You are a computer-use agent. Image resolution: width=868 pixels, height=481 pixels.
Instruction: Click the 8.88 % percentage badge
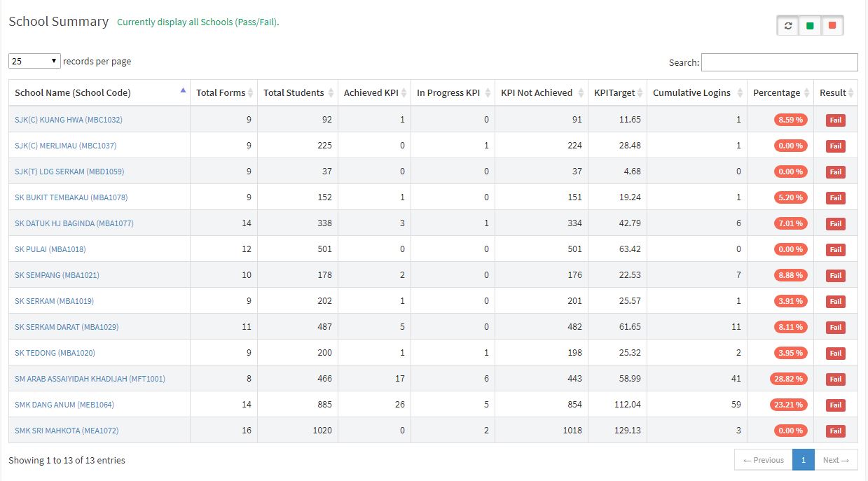791,275
